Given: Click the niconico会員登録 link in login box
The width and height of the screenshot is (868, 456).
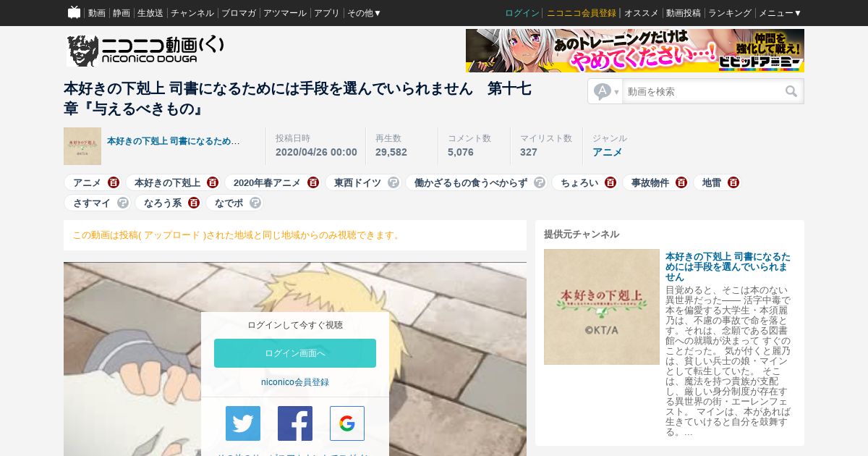Looking at the screenshot, I should (295, 382).
